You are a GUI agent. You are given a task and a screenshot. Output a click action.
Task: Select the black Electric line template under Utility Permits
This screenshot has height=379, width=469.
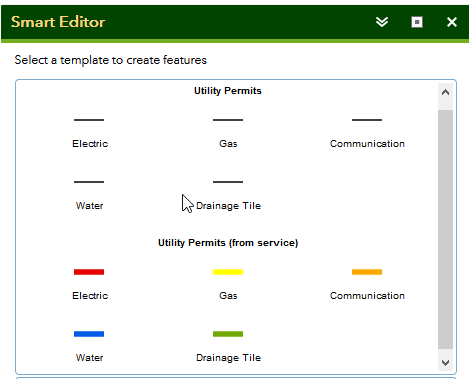coord(89,120)
